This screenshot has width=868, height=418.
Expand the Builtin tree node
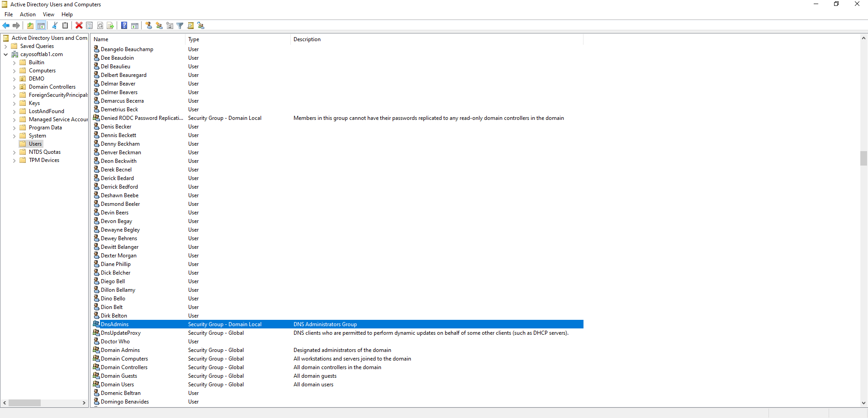[14, 63]
